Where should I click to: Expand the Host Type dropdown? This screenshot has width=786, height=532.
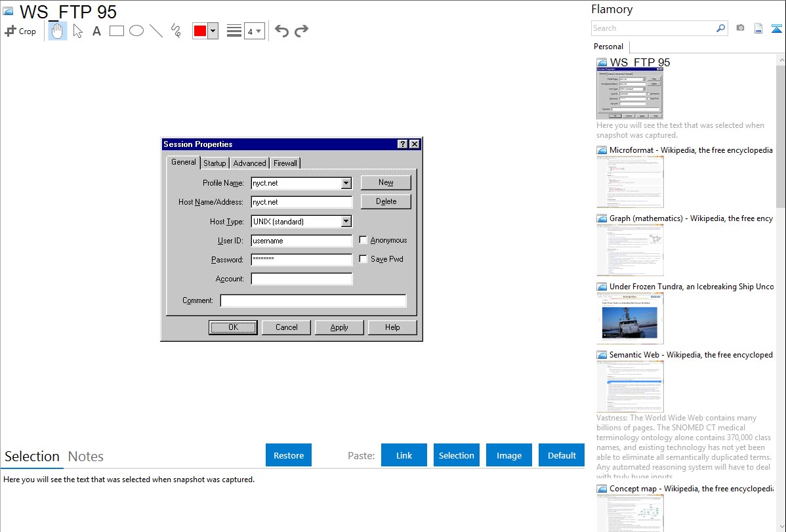tap(346, 221)
